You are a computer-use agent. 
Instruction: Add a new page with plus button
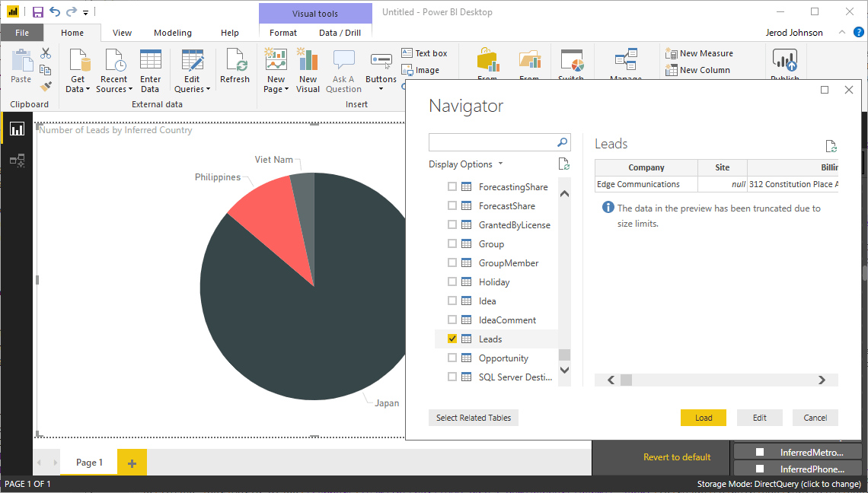tap(132, 463)
